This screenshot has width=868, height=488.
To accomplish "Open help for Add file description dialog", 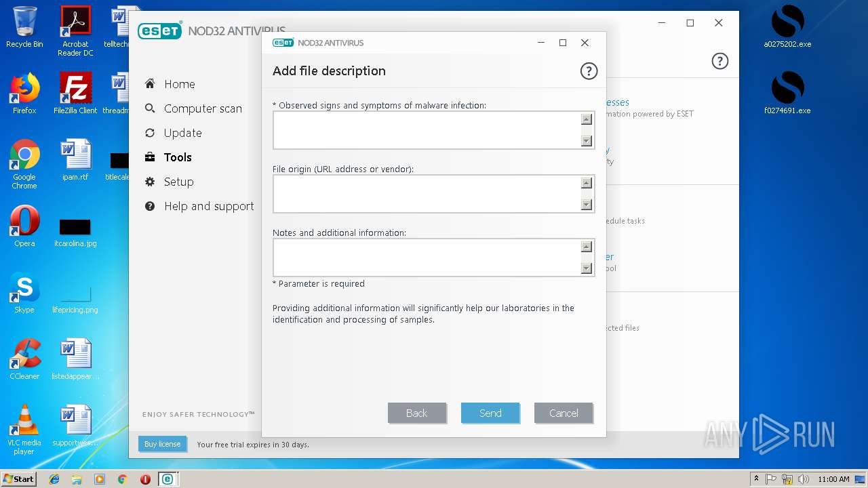I will 589,70.
